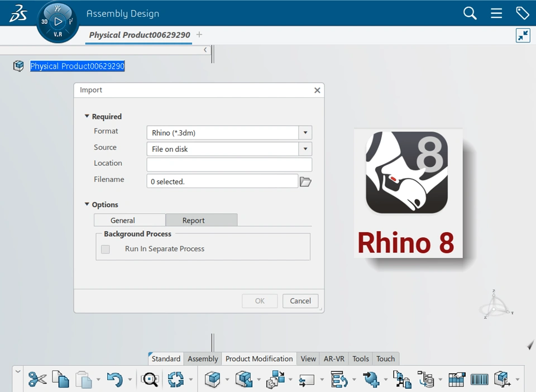Click the Filename field showing 0 selected
Screen dimensions: 536x392
pyautogui.click(x=222, y=181)
